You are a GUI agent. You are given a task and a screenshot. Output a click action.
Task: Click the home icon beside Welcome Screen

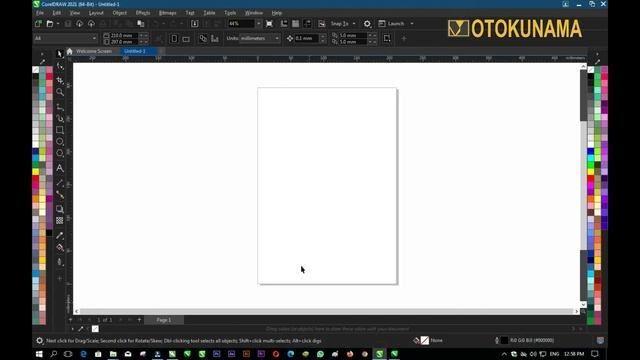(x=69, y=51)
